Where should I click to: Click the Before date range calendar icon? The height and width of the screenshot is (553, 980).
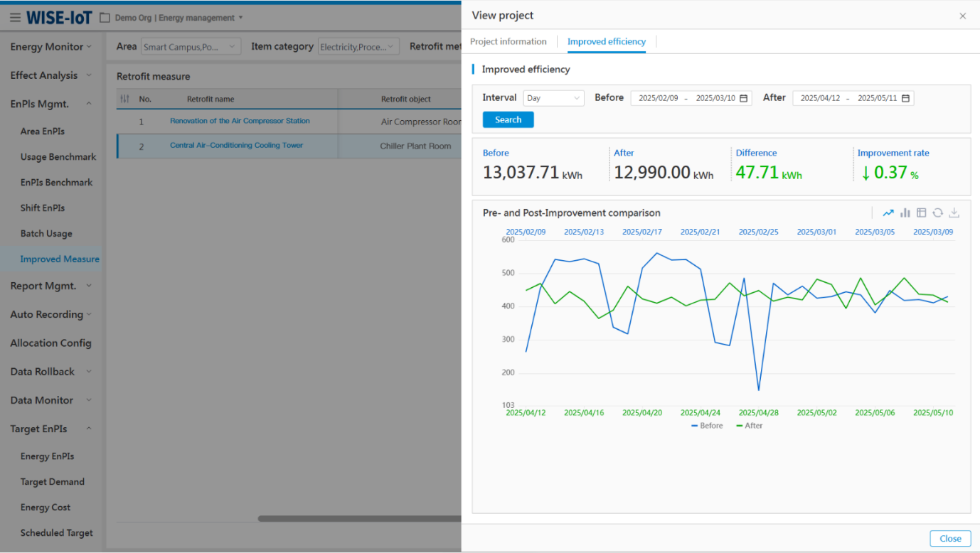pos(743,98)
